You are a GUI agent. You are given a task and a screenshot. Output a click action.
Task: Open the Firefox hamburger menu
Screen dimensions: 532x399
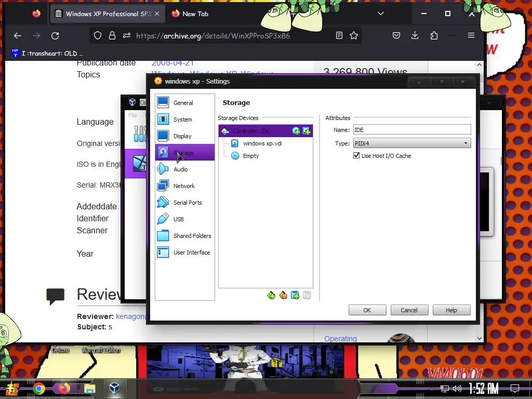pyautogui.click(x=471, y=35)
